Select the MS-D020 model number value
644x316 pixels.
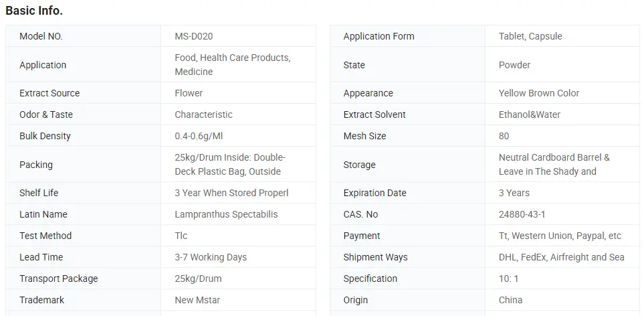tap(194, 36)
